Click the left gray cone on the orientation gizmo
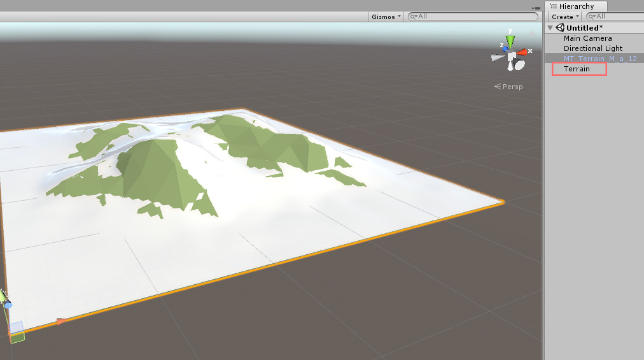 point(498,57)
